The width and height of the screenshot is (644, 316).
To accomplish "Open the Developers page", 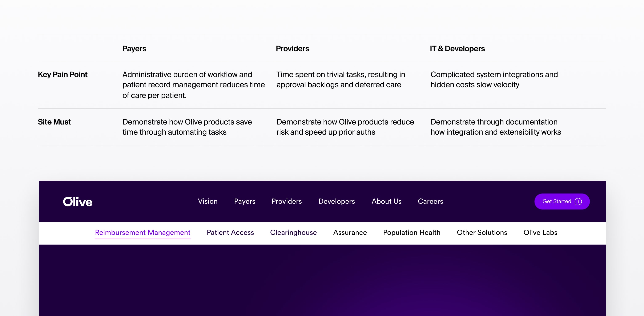I will tap(337, 201).
